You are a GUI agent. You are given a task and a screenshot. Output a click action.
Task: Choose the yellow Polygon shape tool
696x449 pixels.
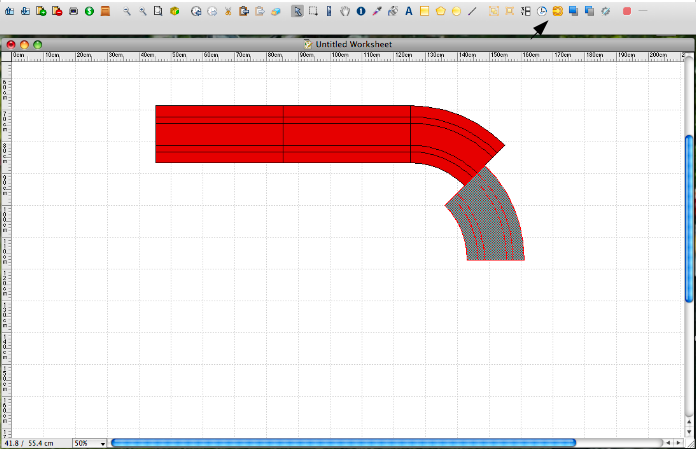click(x=440, y=11)
